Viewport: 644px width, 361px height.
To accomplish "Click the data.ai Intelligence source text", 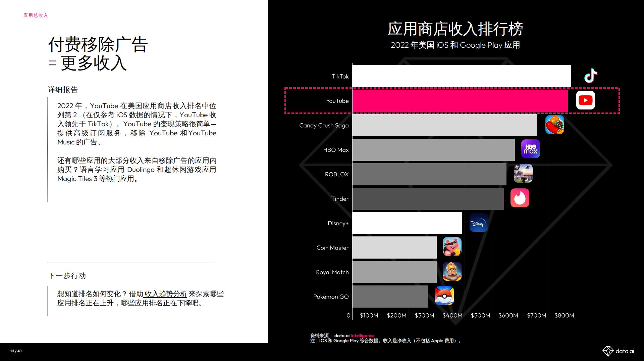I will click(x=354, y=335).
